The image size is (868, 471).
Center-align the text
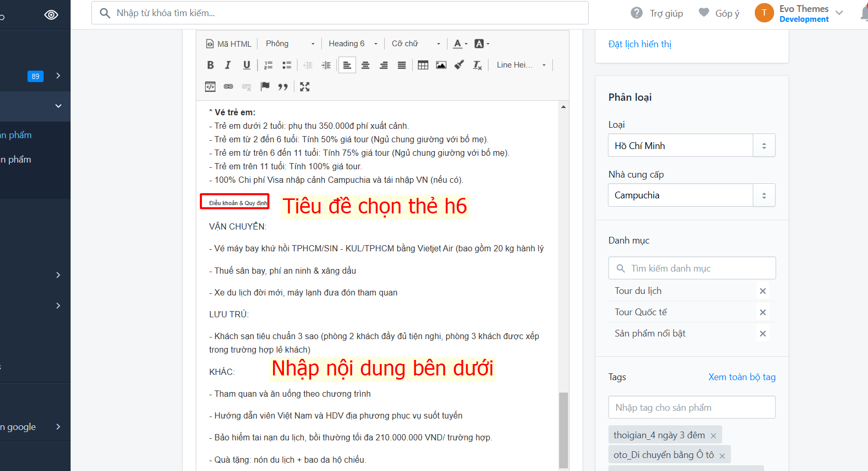point(365,65)
